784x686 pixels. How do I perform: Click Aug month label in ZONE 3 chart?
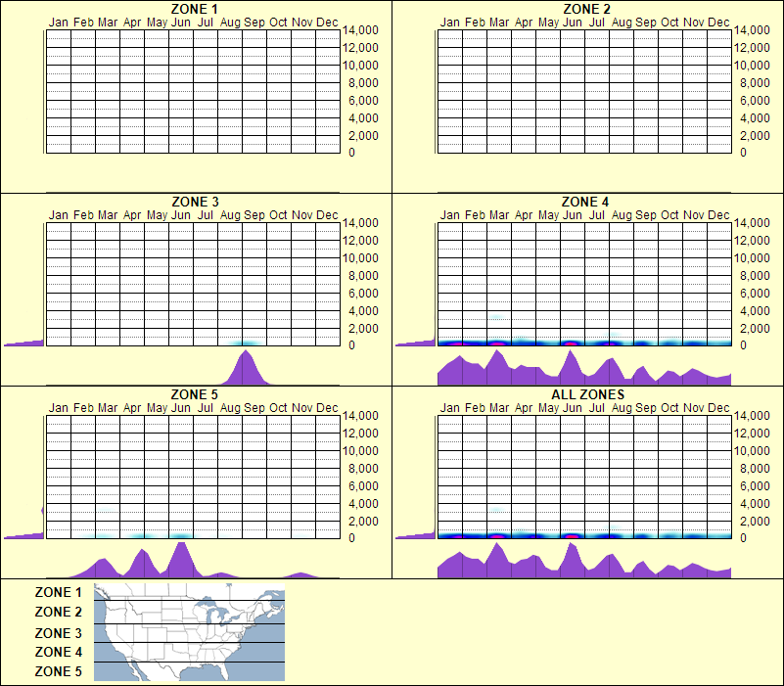tap(230, 215)
